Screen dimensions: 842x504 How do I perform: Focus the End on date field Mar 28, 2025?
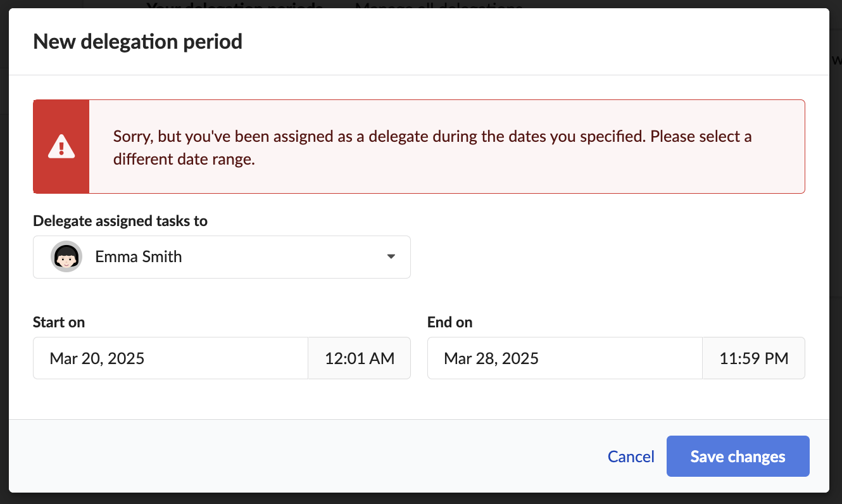pyautogui.click(x=565, y=358)
